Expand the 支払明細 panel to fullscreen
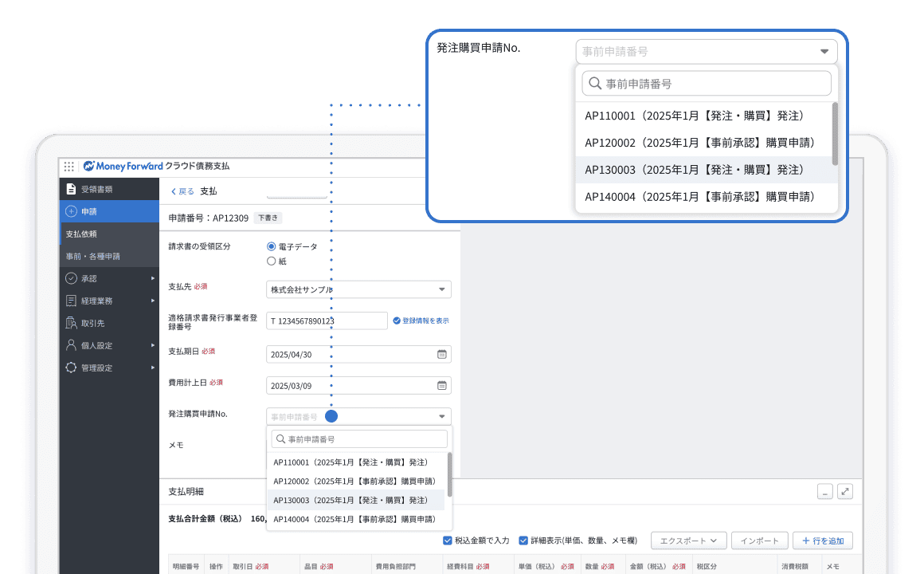924x574 pixels. pos(845,492)
